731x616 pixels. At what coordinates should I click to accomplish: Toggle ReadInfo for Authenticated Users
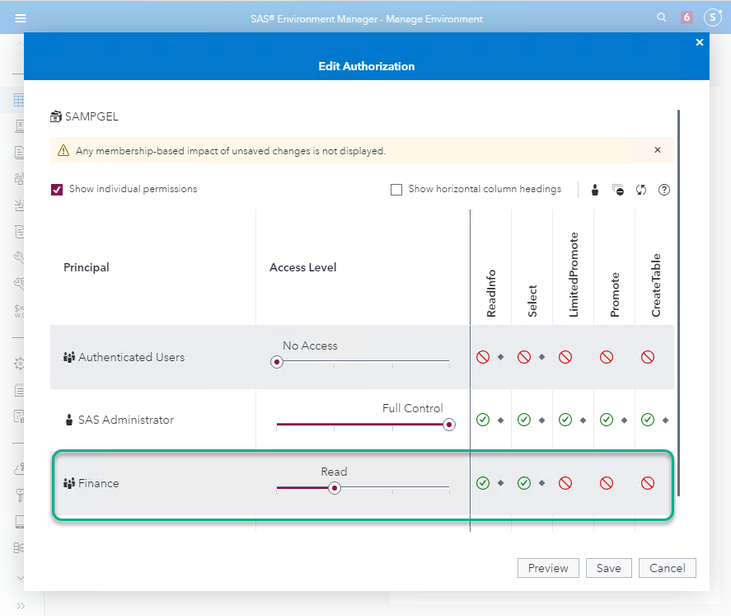point(483,357)
